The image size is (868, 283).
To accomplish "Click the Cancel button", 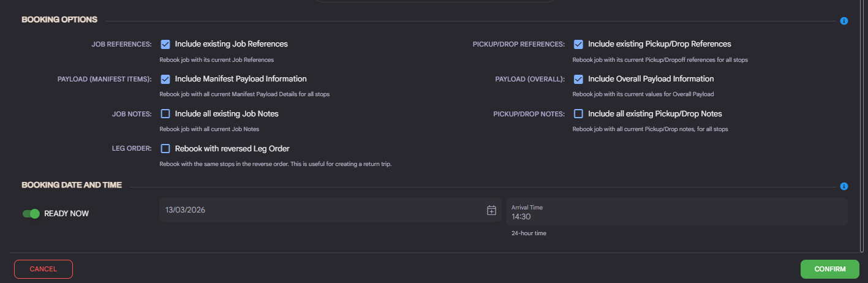I will pyautogui.click(x=43, y=270).
